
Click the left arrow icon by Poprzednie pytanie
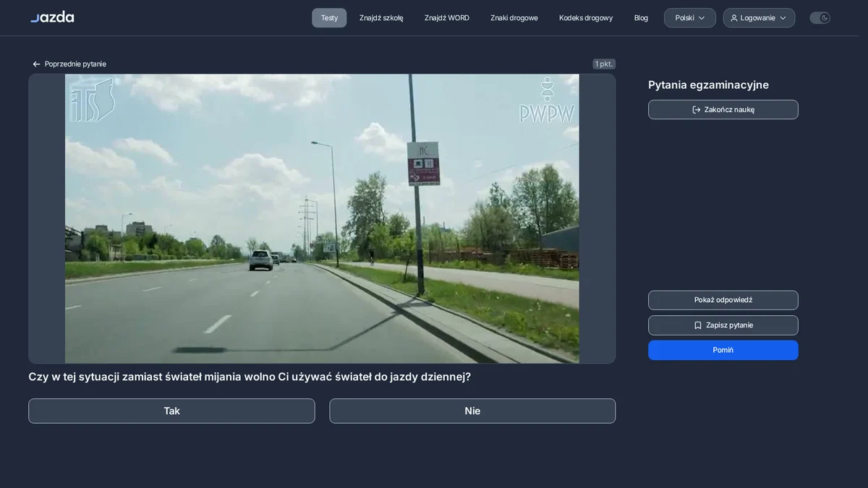pyautogui.click(x=36, y=64)
